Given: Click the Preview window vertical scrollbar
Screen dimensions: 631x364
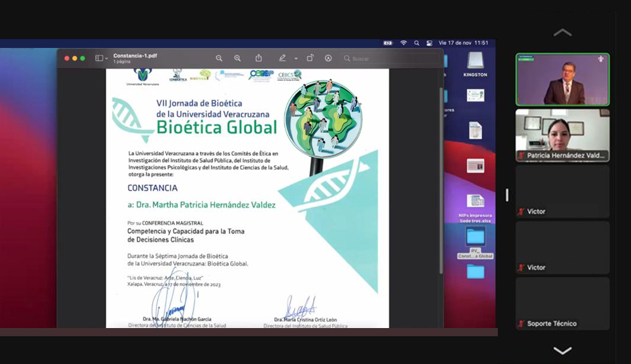Looking at the screenshot, I should coord(441,181).
